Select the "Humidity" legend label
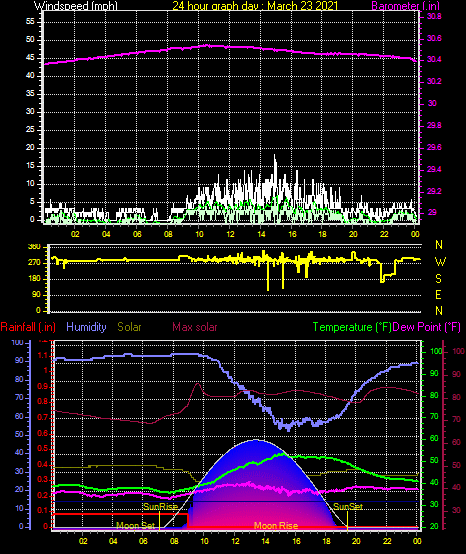466x554 pixels. click(x=86, y=327)
